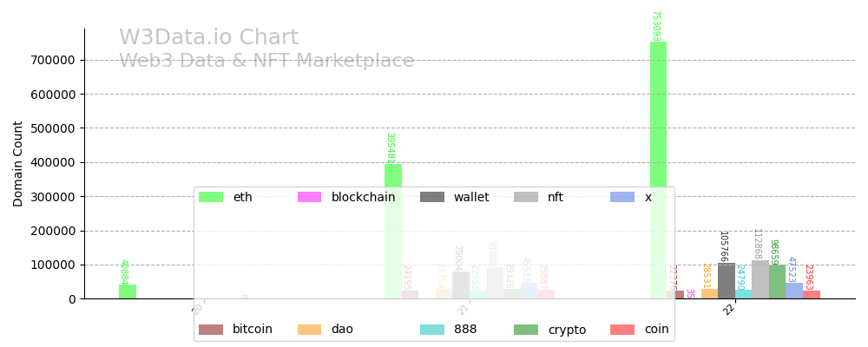Image resolution: width=868 pixels, height=347 pixels.
Task: Click the brown bitcoin legend swatch
Action: coord(211,330)
